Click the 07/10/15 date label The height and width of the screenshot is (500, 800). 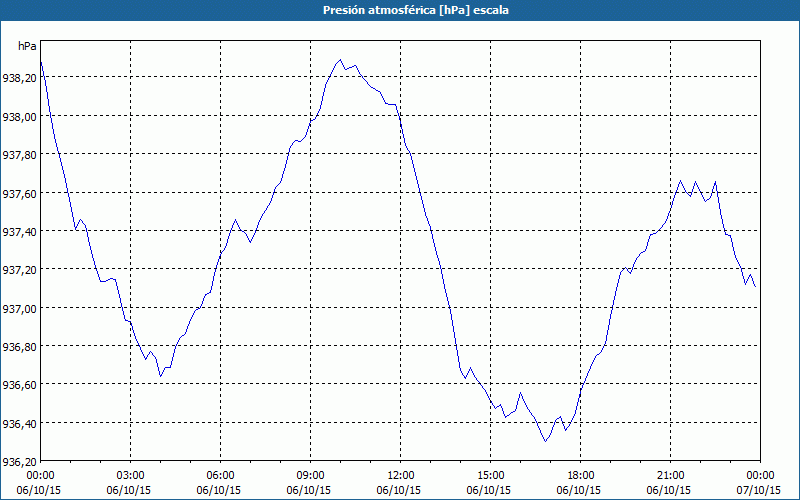(x=759, y=490)
